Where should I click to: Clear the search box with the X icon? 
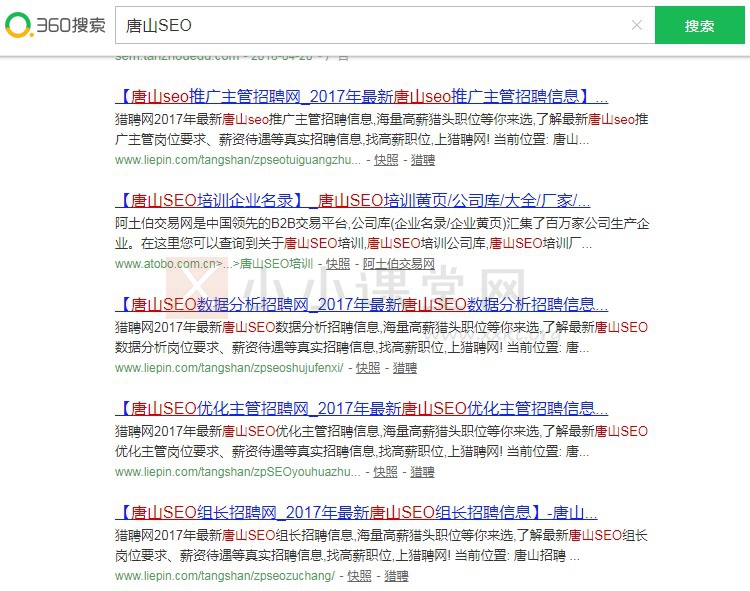637,25
